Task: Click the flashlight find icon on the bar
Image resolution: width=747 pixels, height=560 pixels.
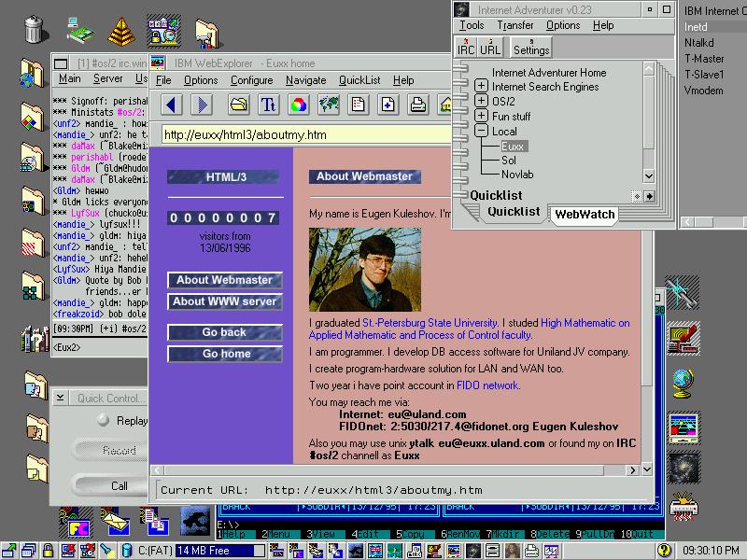Action: 106,551
